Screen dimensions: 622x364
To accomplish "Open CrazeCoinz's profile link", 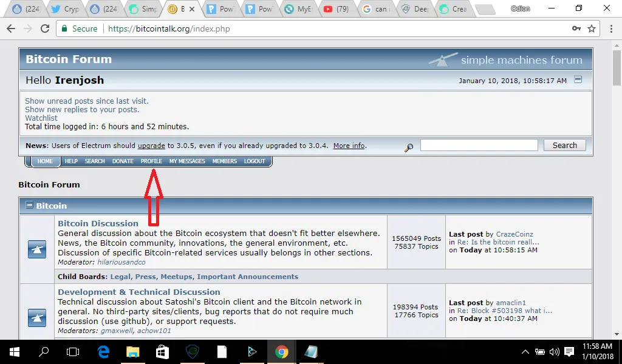I will (x=514, y=234).
